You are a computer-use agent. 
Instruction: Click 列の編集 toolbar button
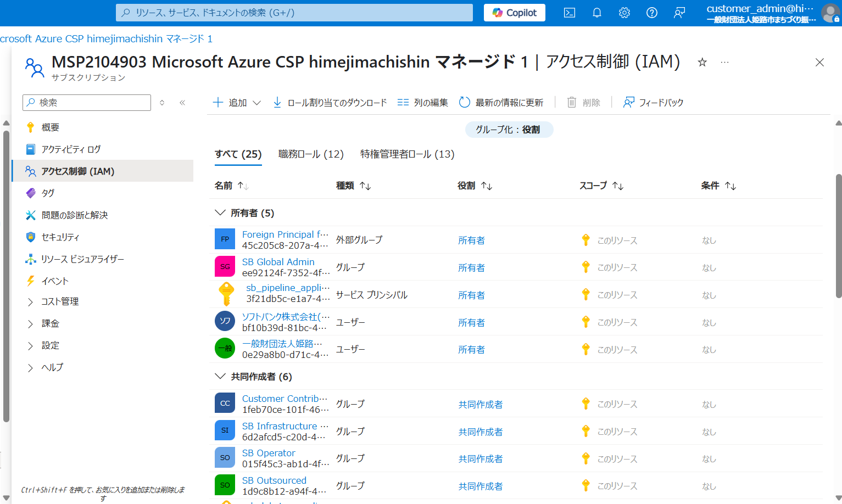point(423,103)
